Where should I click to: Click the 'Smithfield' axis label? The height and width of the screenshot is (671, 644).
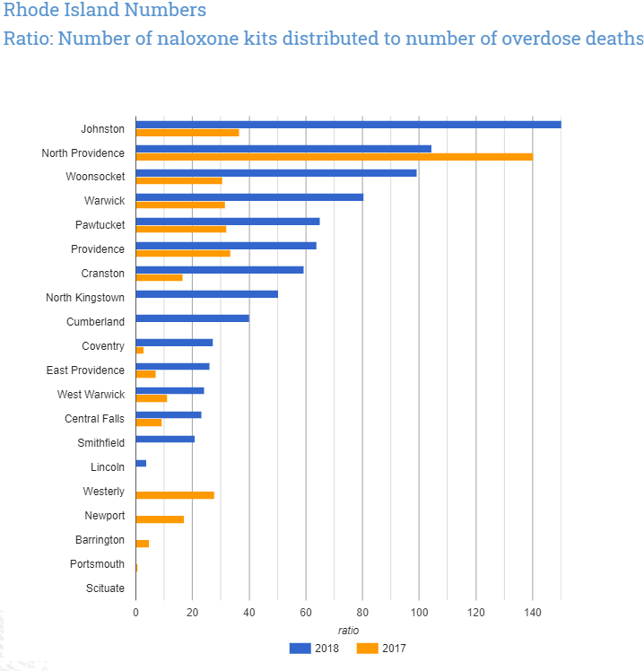click(x=101, y=443)
